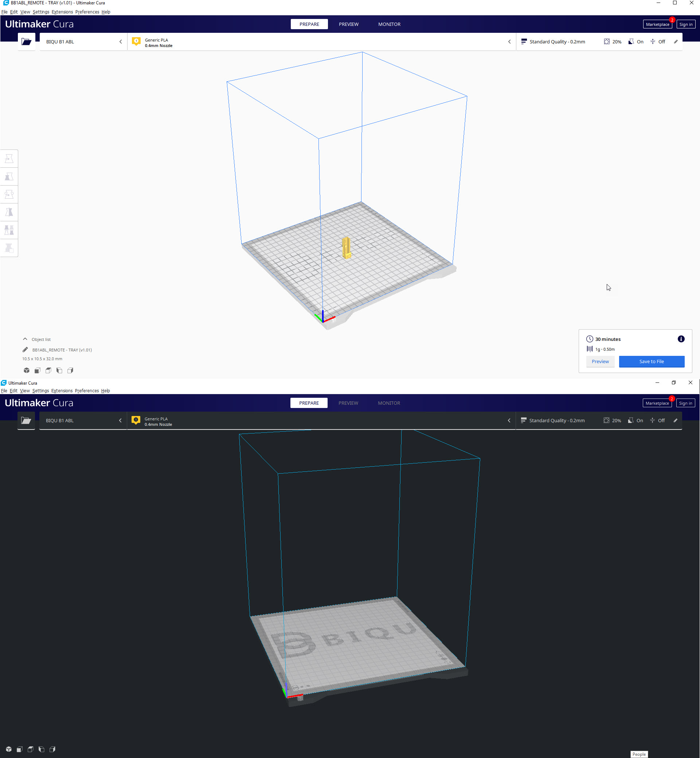
Task: Select the Move tool in left toolbar
Action: pyautogui.click(x=9, y=159)
